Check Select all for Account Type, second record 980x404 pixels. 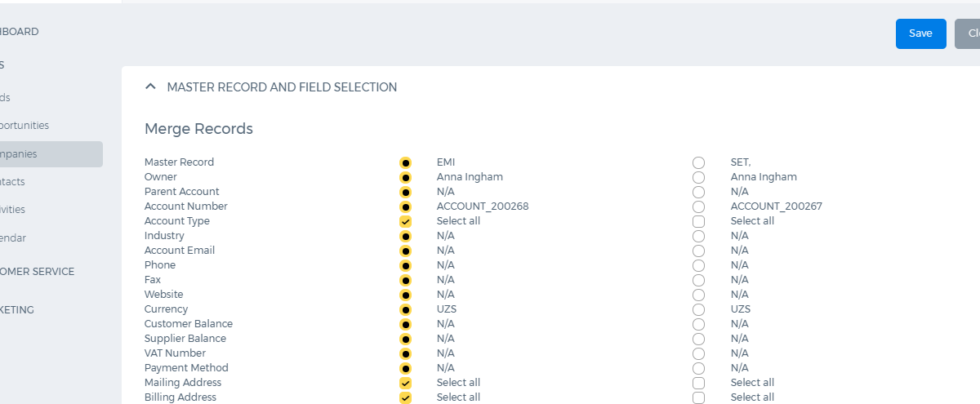coord(698,221)
